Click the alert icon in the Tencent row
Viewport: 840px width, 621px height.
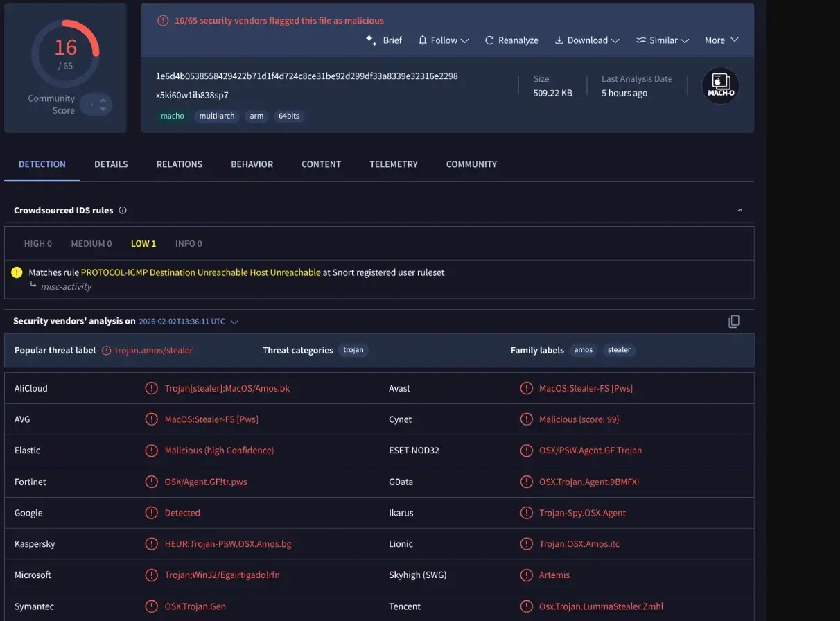click(526, 606)
